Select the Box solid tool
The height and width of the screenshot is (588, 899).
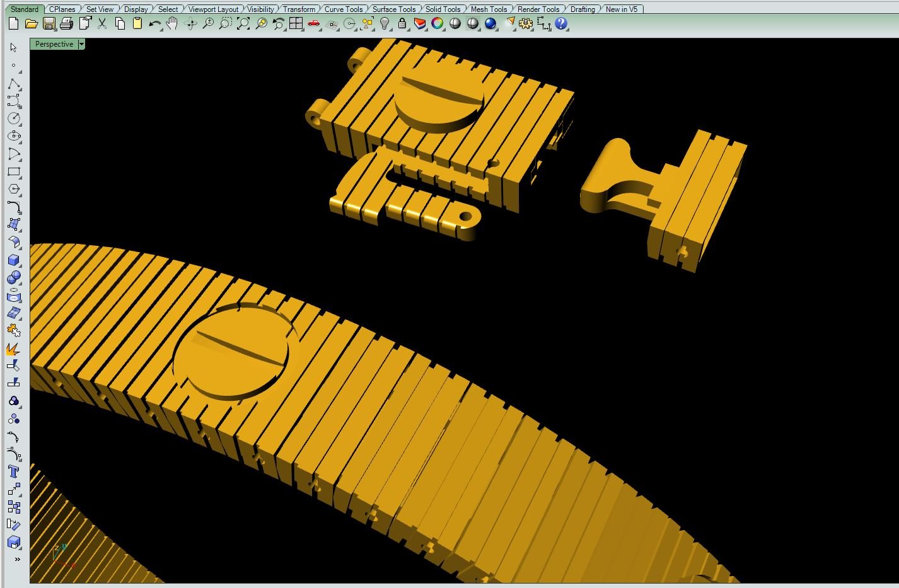[x=13, y=260]
